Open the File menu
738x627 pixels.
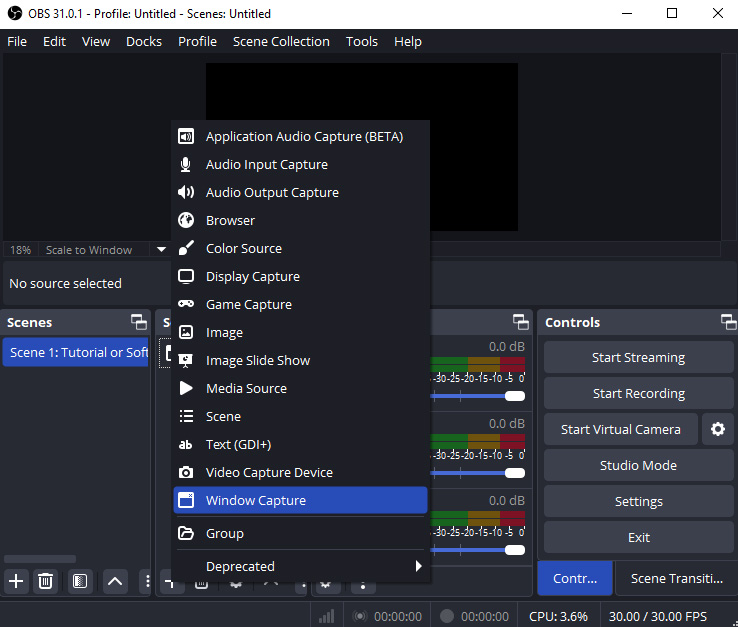click(17, 41)
